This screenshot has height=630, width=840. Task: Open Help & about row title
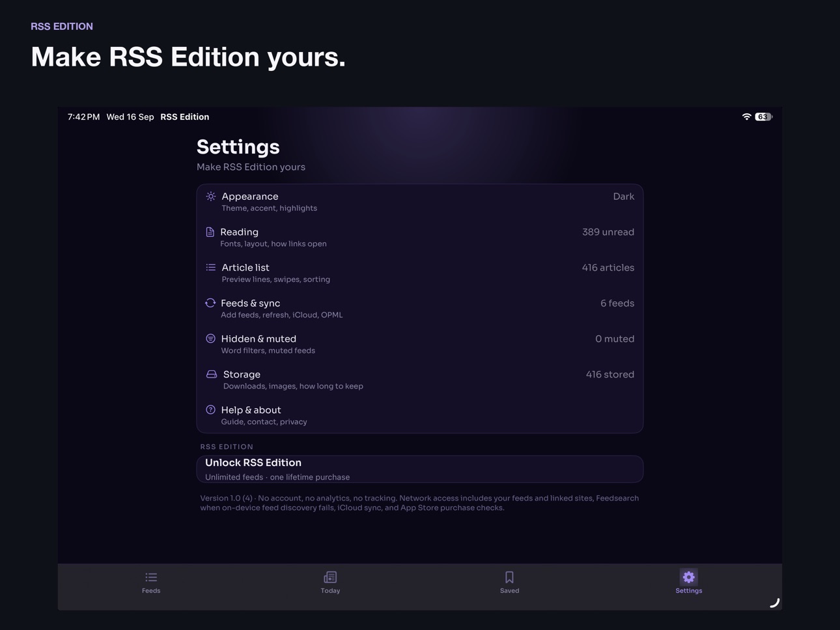(251, 410)
